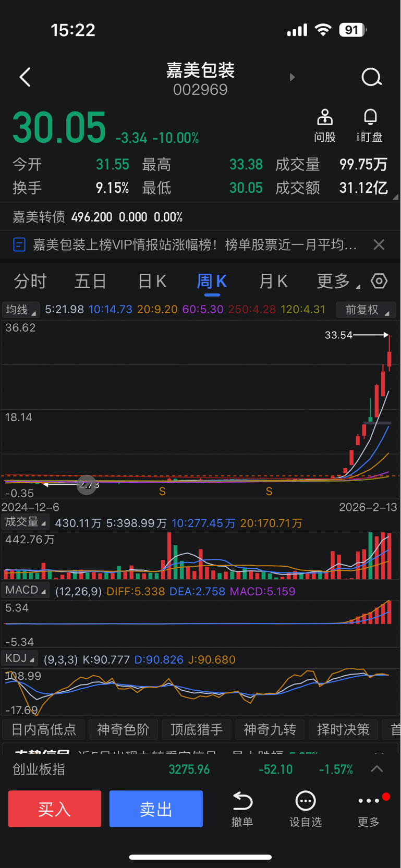Image resolution: width=401 pixels, height=868 pixels.
Task: Tap the 成交额 31.12亿 value
Action: (x=363, y=188)
